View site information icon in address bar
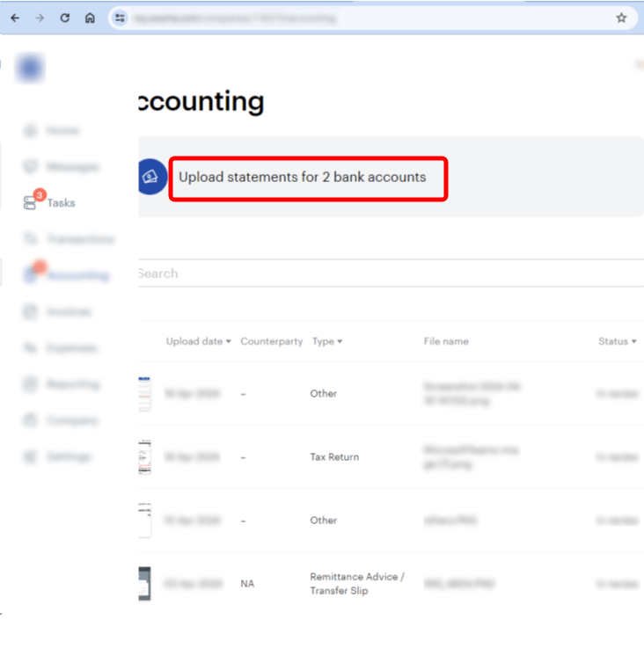 coord(121,18)
